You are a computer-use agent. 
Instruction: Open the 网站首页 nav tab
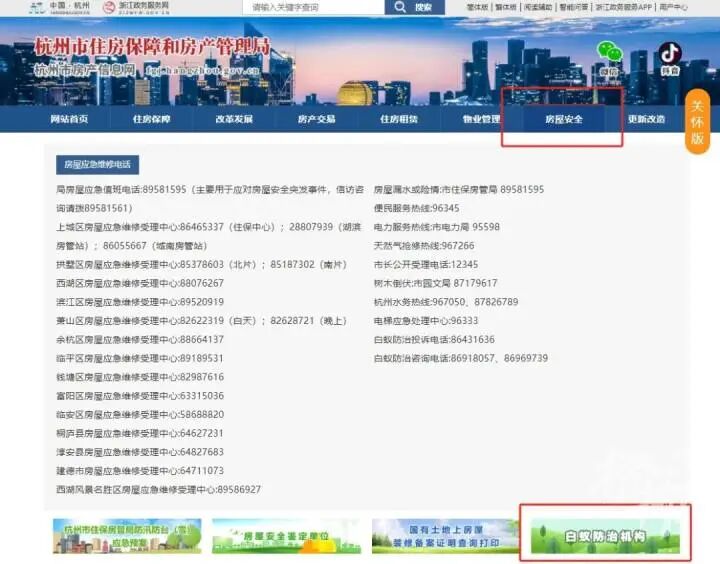point(69,119)
